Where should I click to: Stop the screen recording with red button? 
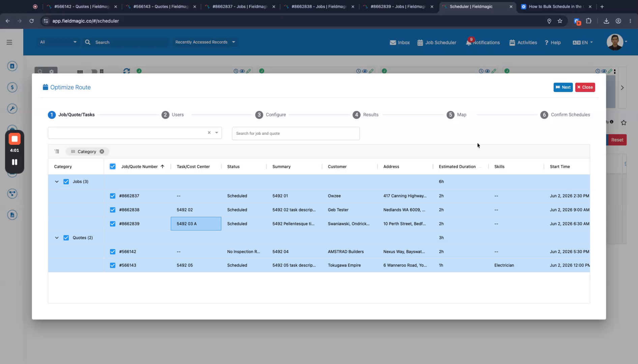coord(14,139)
